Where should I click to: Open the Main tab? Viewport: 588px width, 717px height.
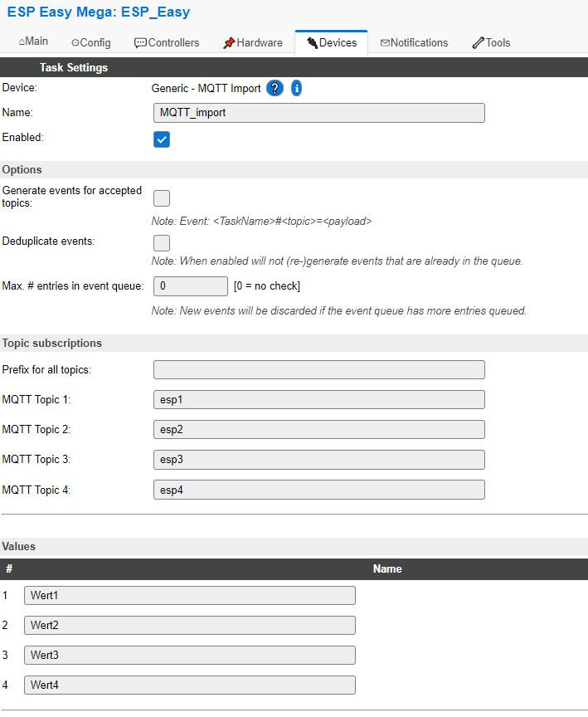coord(33,41)
